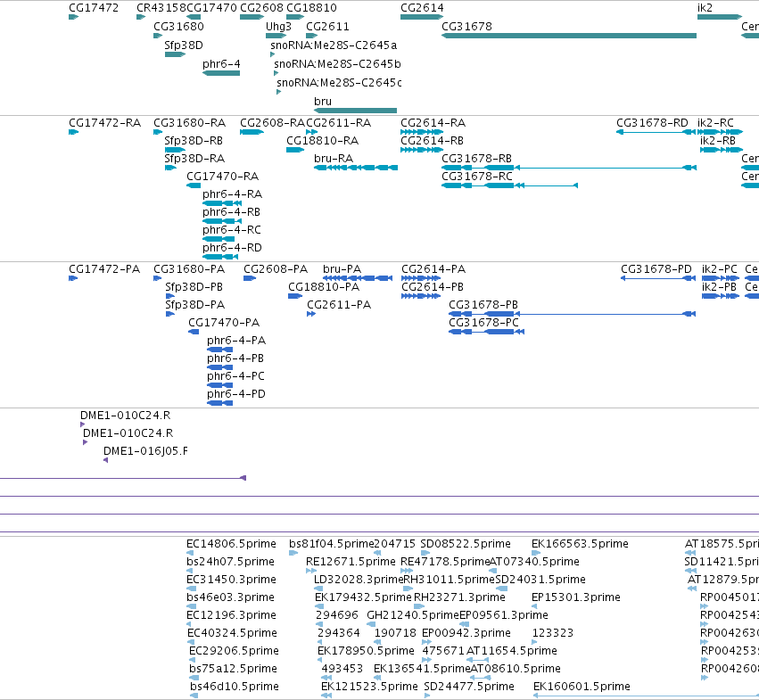Screen dimensions: 759x700
Task: Click the CG31680 gene label
Action: click(178, 27)
